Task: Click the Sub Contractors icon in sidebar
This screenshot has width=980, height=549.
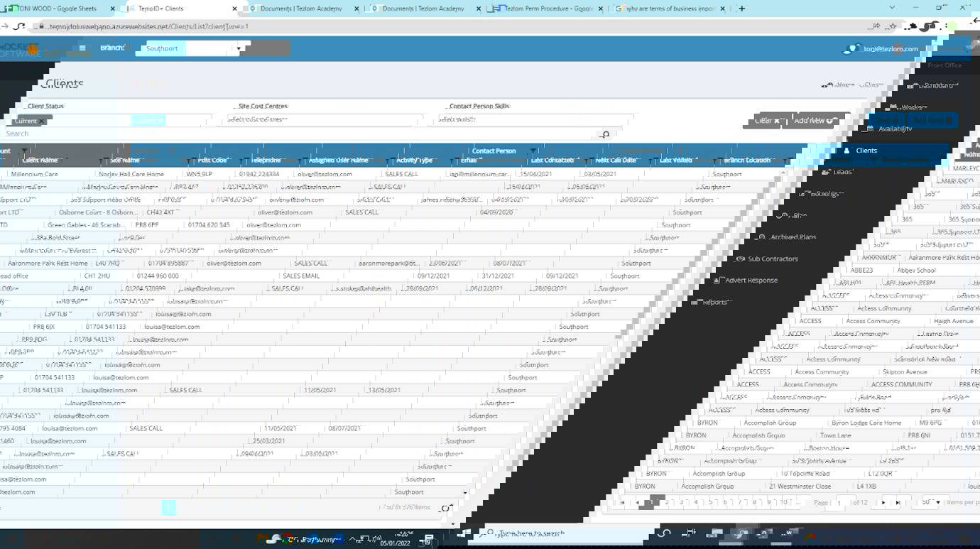Action: (741, 259)
